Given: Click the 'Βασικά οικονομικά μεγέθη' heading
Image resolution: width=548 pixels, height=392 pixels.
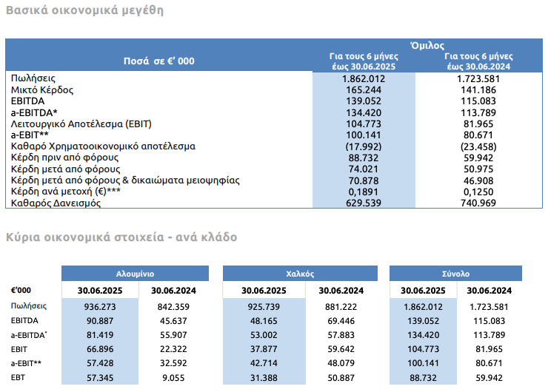Looking at the screenshot, I should point(84,10).
